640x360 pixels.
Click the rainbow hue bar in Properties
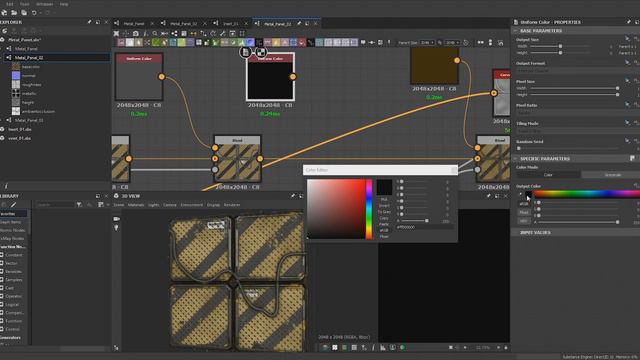point(587,194)
